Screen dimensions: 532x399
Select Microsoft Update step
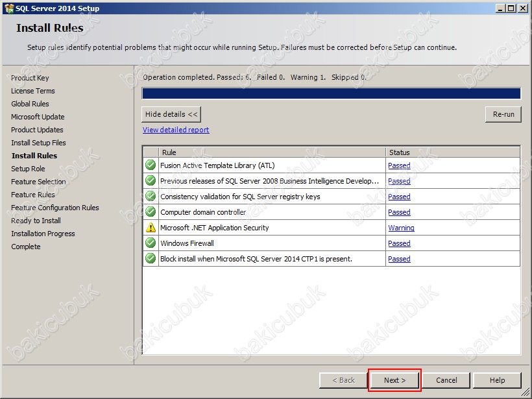pyautogui.click(x=38, y=117)
